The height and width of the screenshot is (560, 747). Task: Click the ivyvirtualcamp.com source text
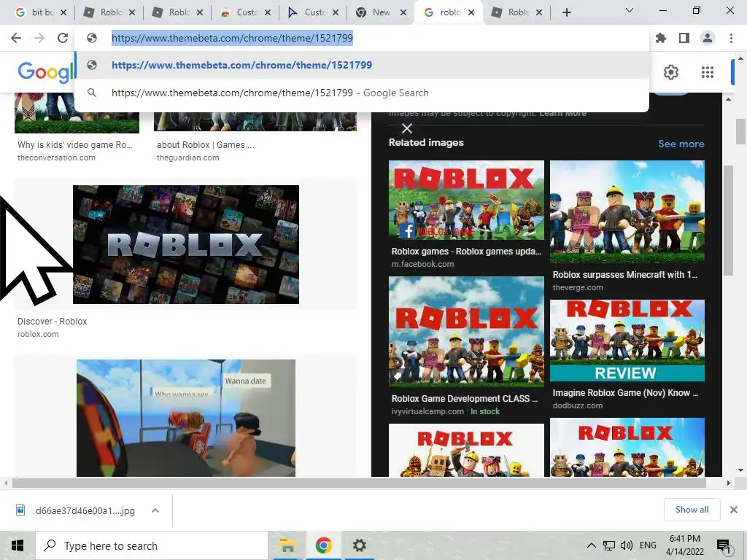[x=427, y=411]
